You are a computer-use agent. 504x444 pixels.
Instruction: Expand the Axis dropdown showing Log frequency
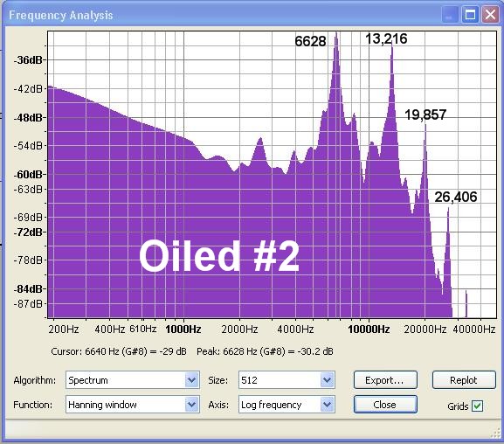coord(287,405)
